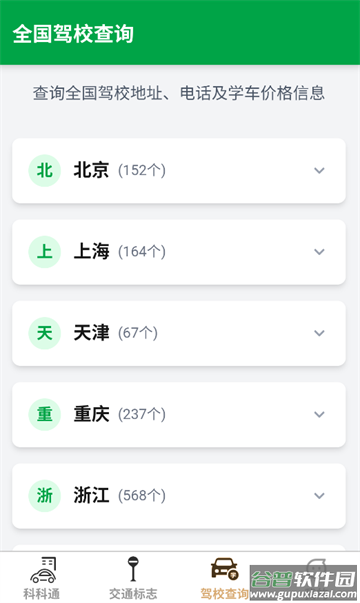This screenshot has width=360, height=603.
Task: Switch to the 交通标志 tab label
Action: point(133,593)
